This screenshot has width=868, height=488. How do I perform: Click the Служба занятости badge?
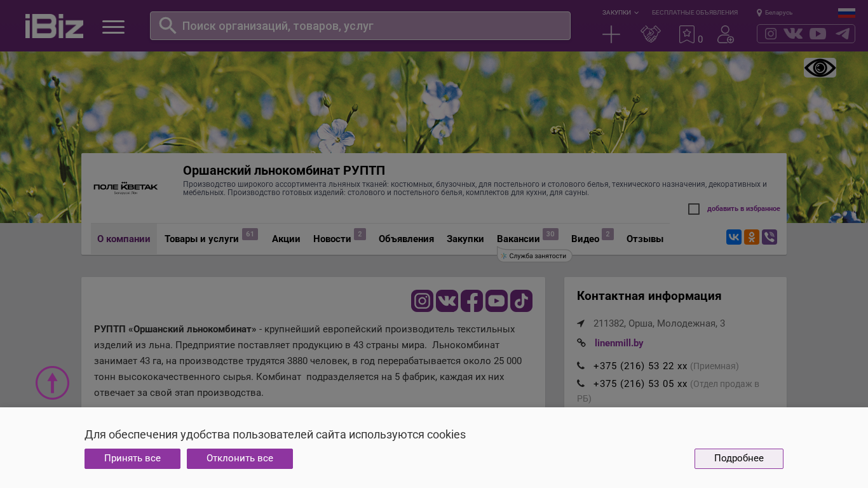tap(534, 256)
